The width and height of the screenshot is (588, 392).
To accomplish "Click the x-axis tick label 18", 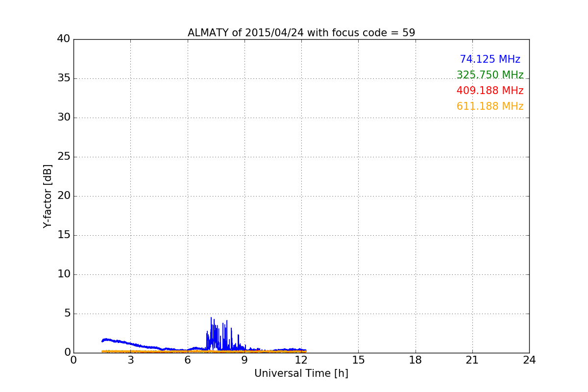I will (416, 360).
